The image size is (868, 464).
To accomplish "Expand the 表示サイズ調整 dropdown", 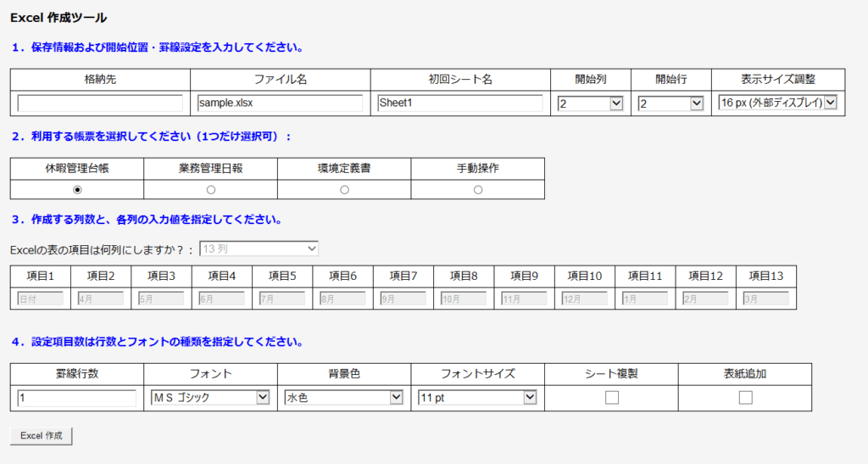I will tap(777, 103).
